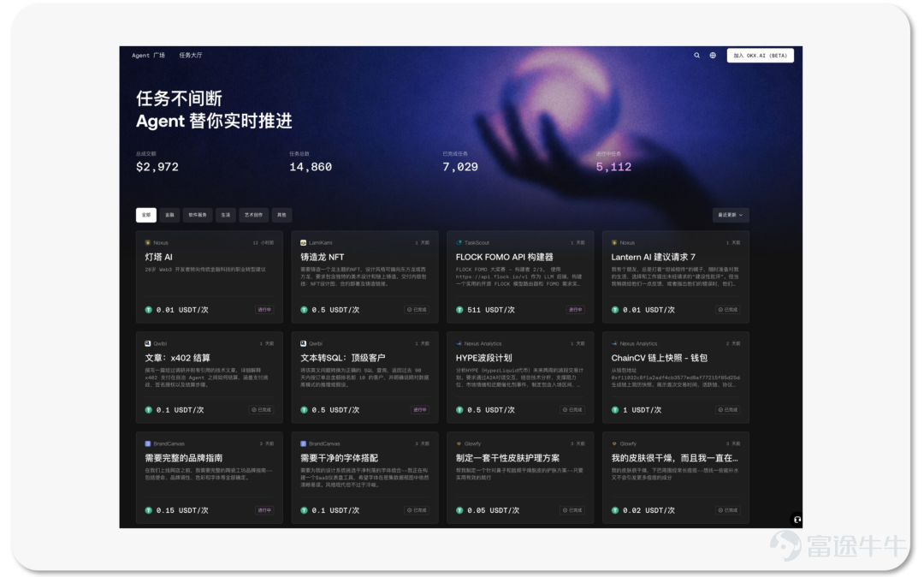Click the 加入 OKX.AI (BETA) button
The image size is (924, 577).
coord(761,56)
